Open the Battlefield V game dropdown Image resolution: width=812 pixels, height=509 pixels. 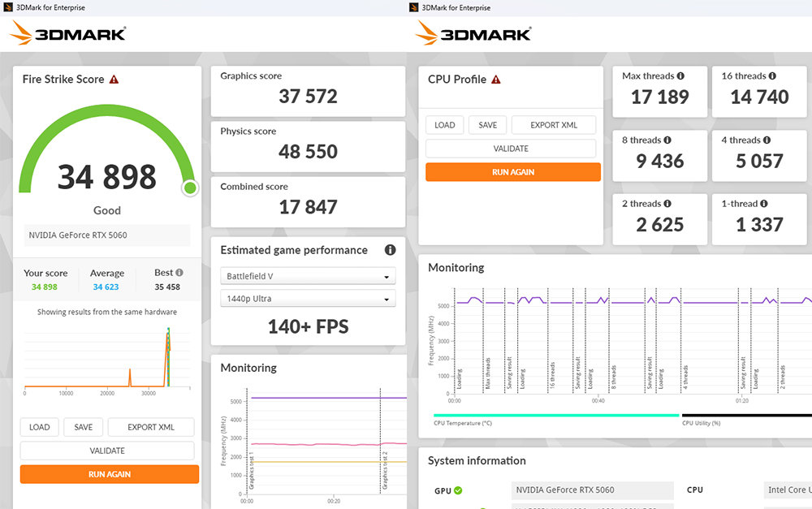[308, 276]
